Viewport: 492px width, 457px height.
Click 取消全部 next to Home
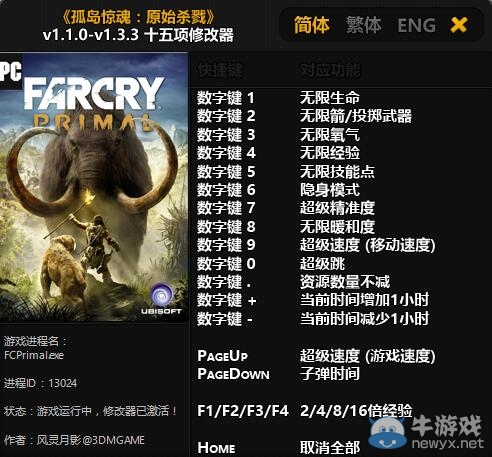(x=330, y=448)
